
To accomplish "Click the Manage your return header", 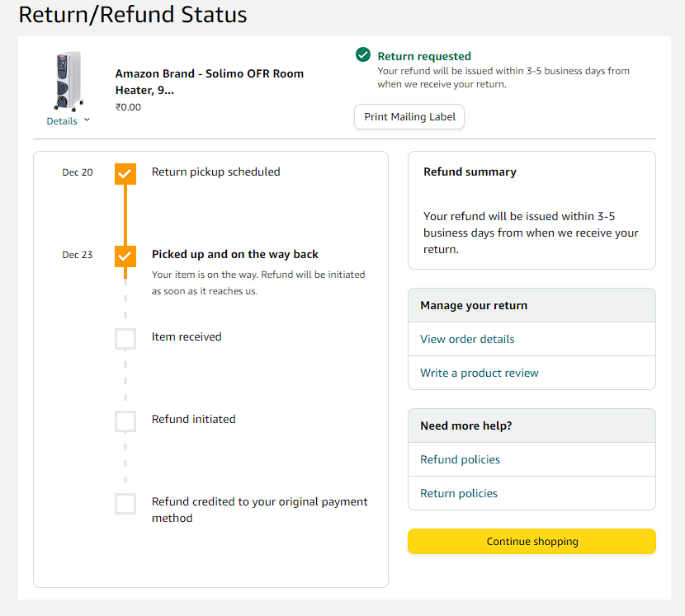I will coord(474,306).
